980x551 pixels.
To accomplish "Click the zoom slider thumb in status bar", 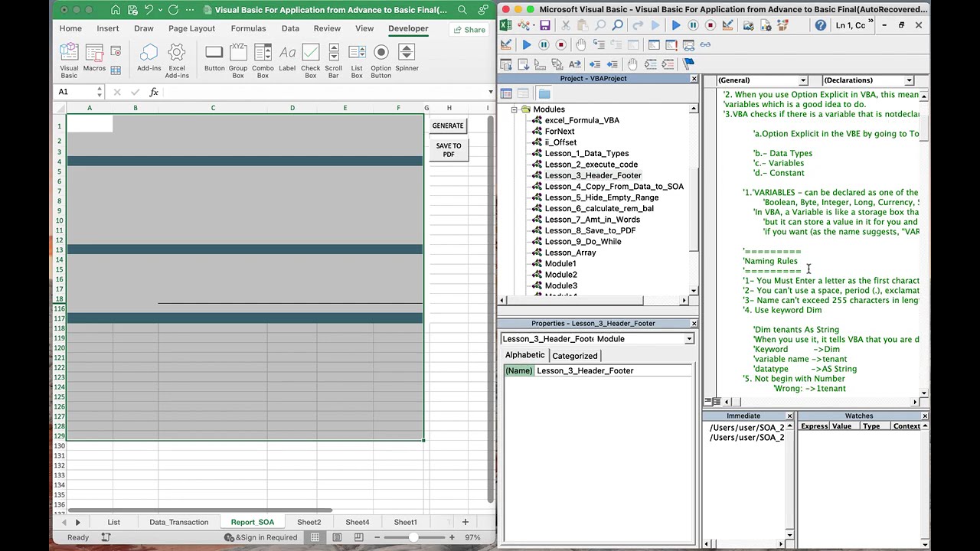I will coord(413,537).
